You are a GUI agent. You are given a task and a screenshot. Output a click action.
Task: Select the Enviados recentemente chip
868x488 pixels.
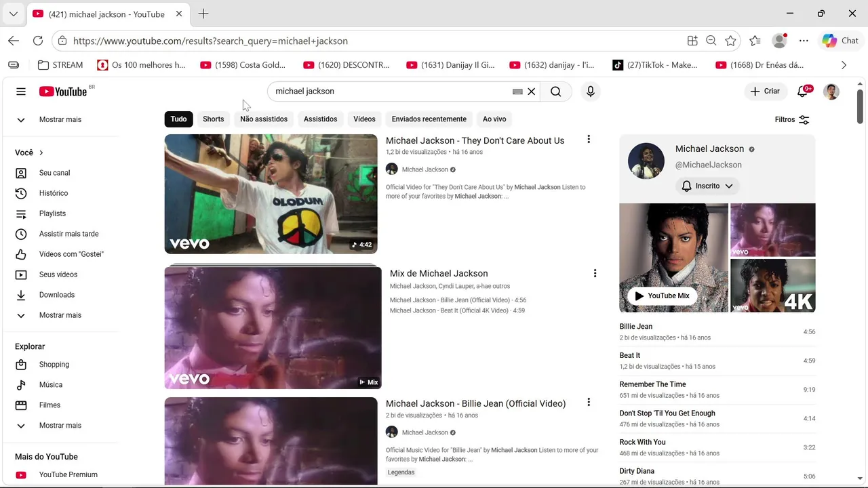point(429,119)
